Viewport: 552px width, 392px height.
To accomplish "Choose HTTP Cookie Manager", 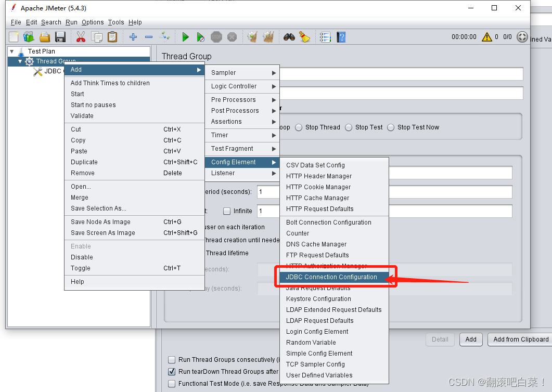I will click(335, 187).
